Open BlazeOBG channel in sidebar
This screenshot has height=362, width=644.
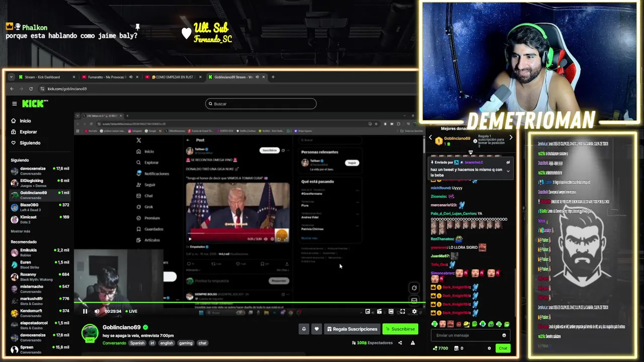point(40,207)
